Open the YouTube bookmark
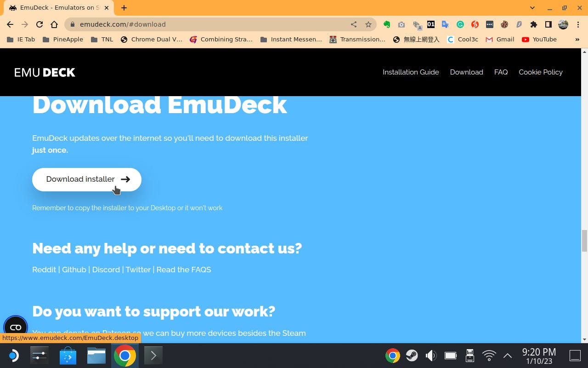This screenshot has width=588, height=368. [x=539, y=40]
